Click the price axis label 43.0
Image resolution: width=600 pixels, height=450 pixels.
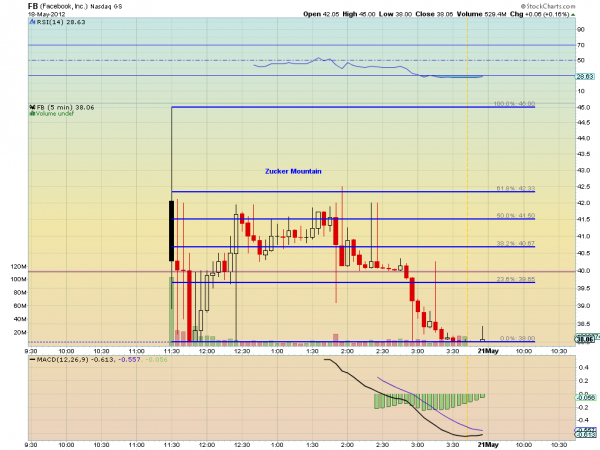coord(583,170)
